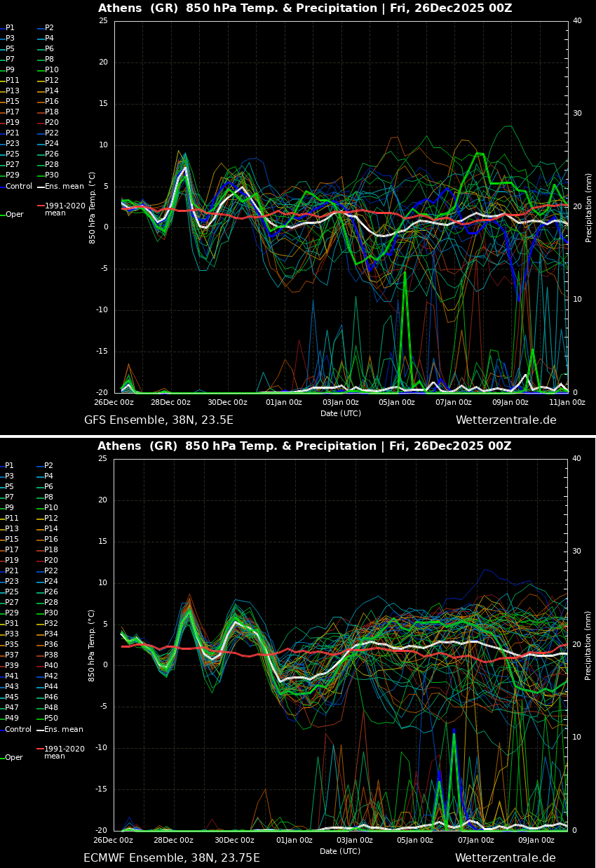The height and width of the screenshot is (868, 596).
Task: Click the Control legend entry in GFS chart
Action: 19,187
